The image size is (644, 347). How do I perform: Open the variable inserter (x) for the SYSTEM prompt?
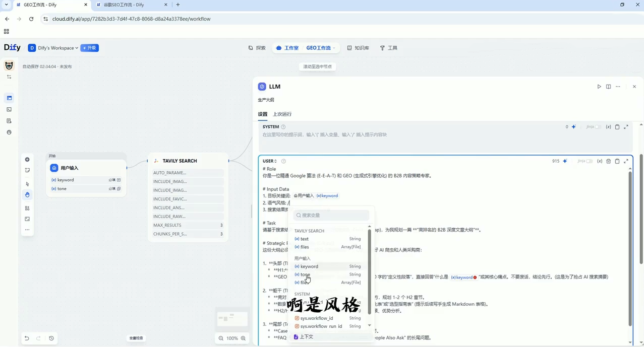point(609,127)
